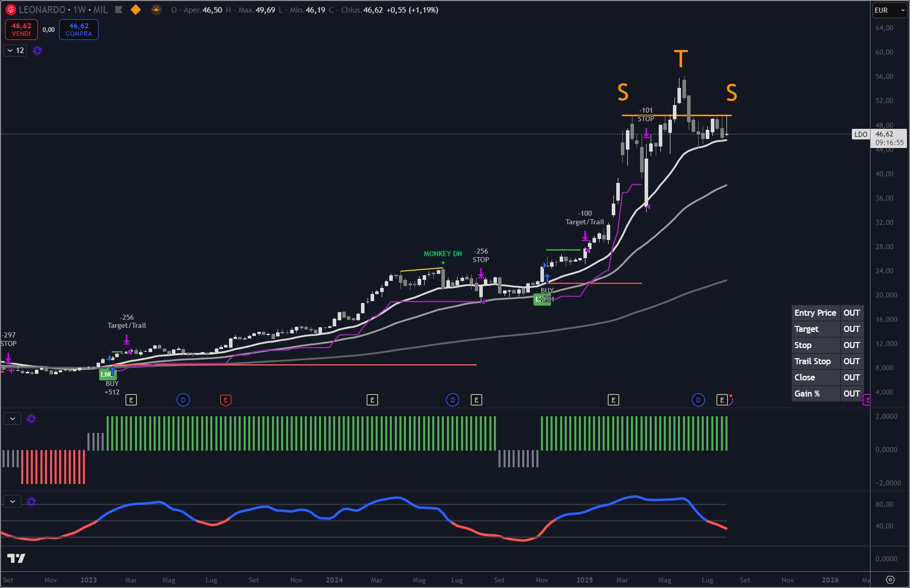Screen dimensions: 910x588
Task: Click the purple refresh icon in histogram pane
Action: (x=31, y=419)
